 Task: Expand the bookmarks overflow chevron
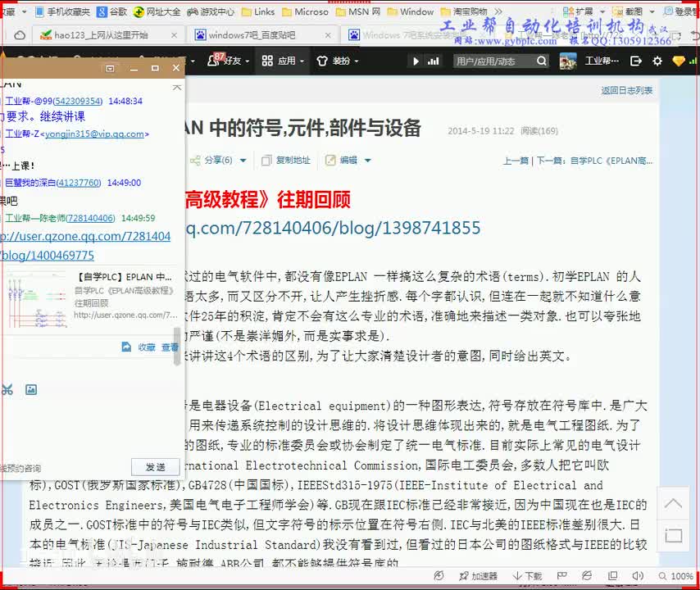498,11
